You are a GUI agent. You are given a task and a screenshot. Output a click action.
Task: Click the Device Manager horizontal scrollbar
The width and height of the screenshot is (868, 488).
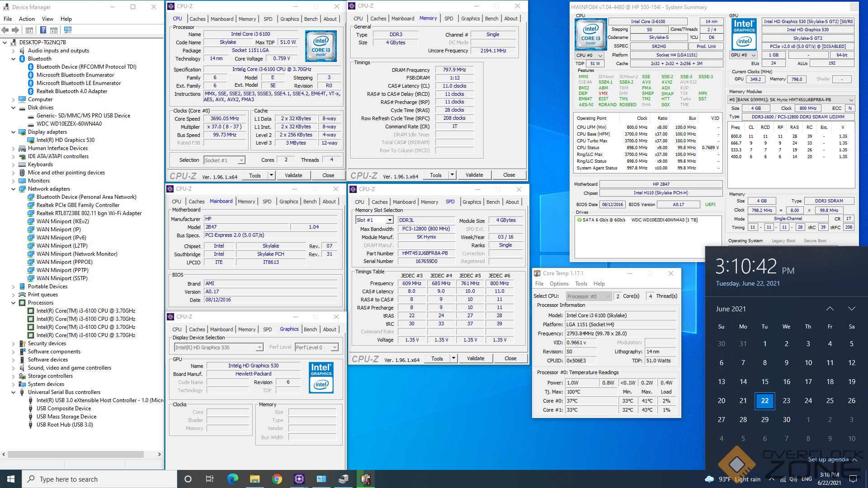[76, 454]
